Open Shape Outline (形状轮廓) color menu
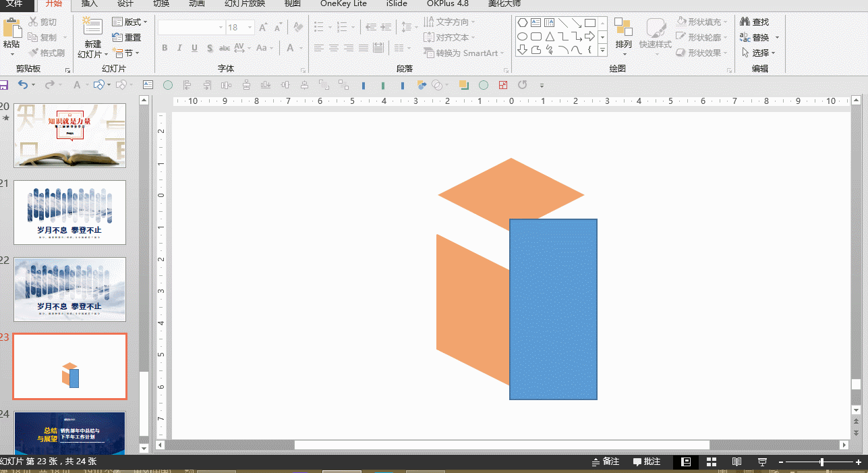 (702, 38)
